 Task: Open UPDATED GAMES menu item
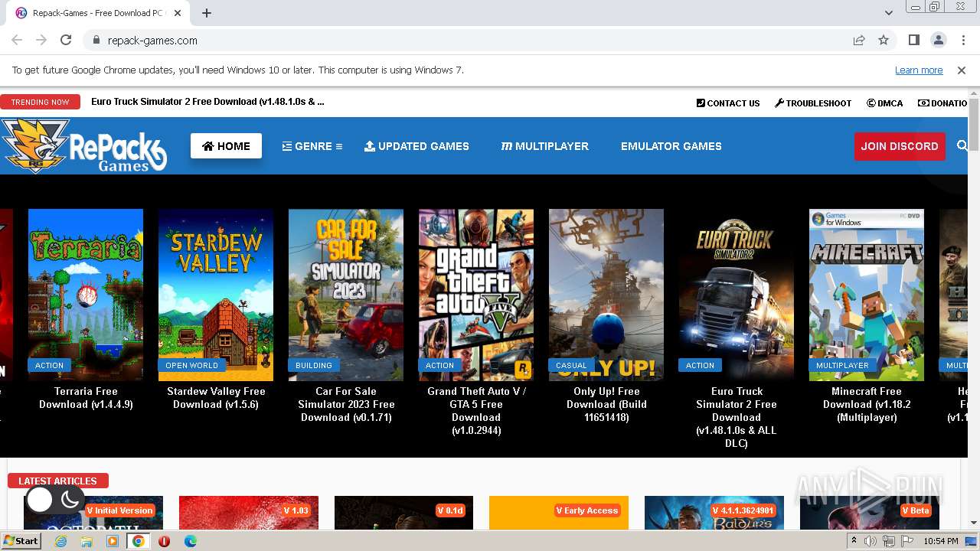pyautogui.click(x=416, y=146)
